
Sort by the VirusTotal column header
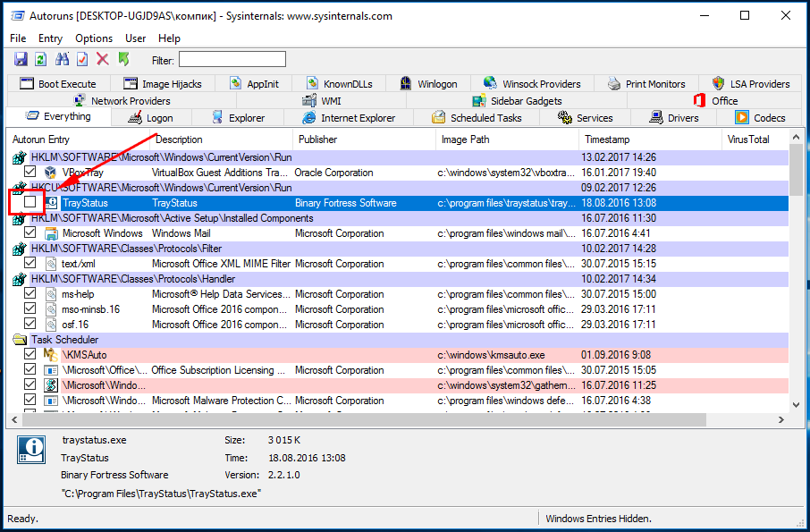(755, 139)
